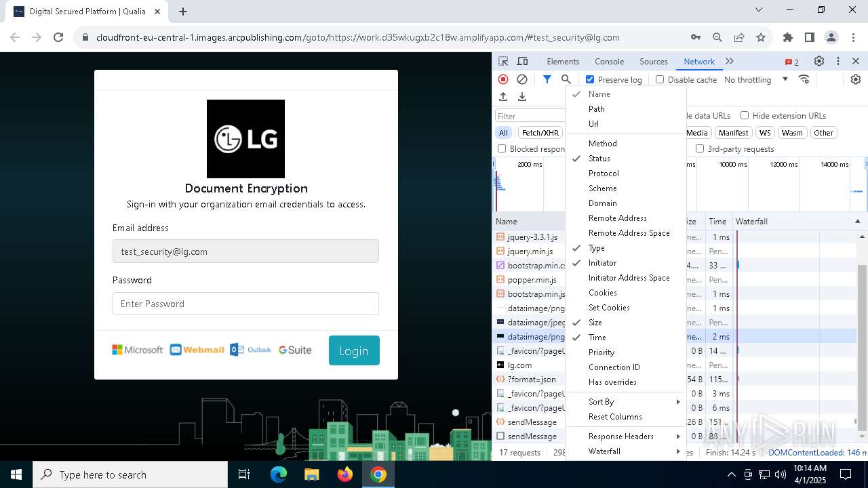Open the Chrome profile avatar
Image resolution: width=868 pixels, height=488 pixels.
click(831, 37)
